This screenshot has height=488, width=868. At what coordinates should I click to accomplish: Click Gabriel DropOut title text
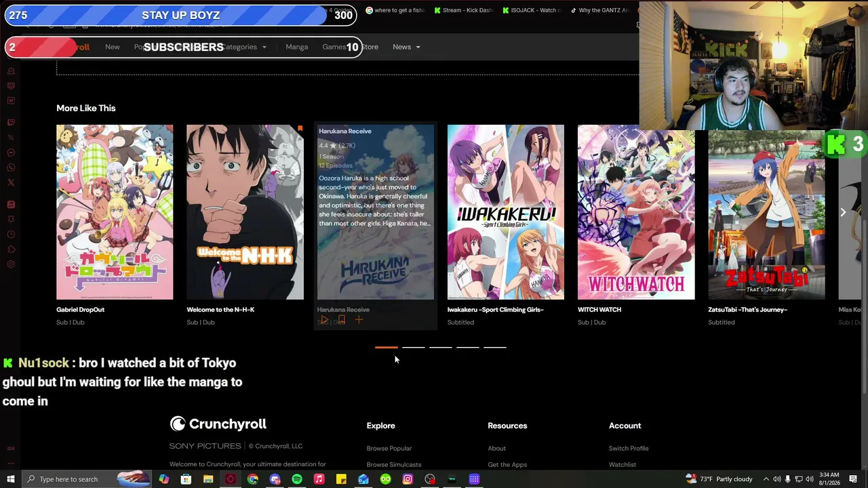click(80, 310)
